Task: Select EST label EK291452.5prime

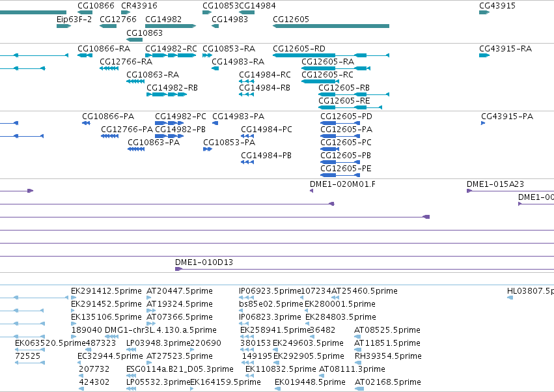Action: point(106,304)
